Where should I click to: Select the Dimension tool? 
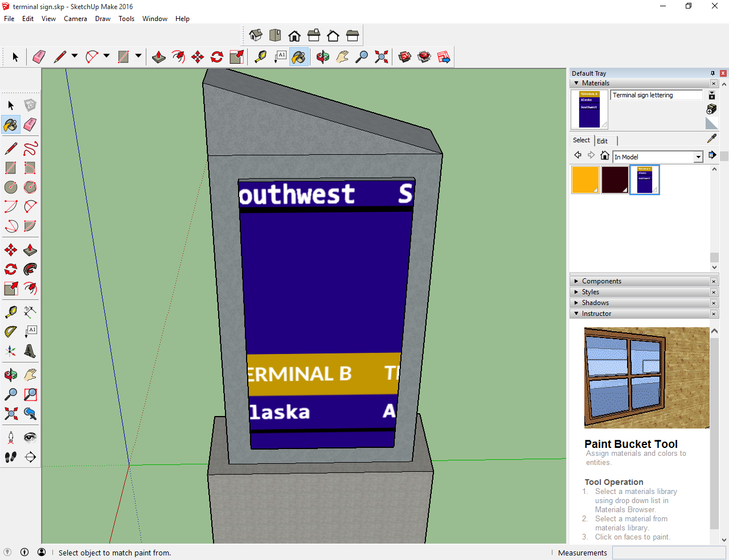pos(30,311)
